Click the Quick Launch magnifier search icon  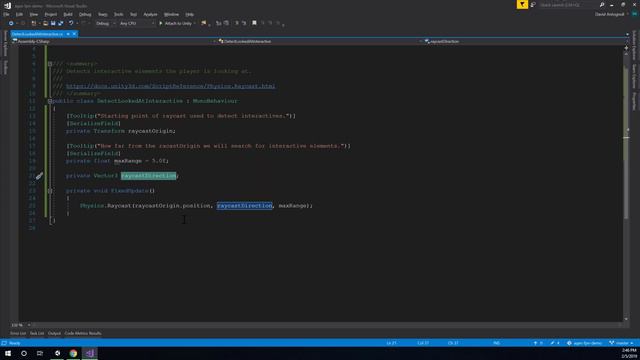(602, 5)
